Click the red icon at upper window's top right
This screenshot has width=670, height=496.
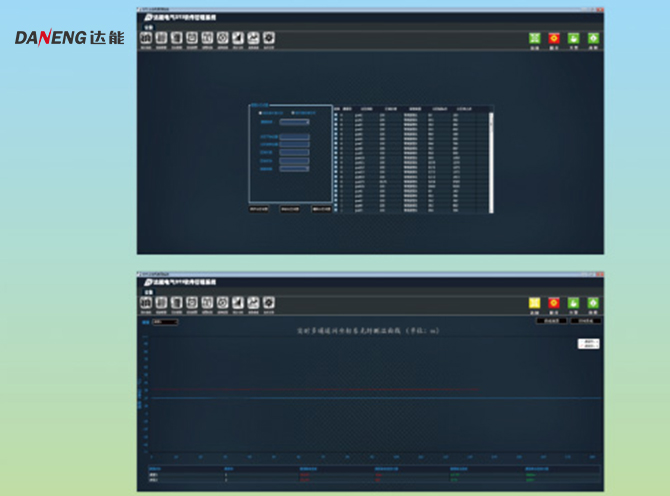click(x=554, y=39)
